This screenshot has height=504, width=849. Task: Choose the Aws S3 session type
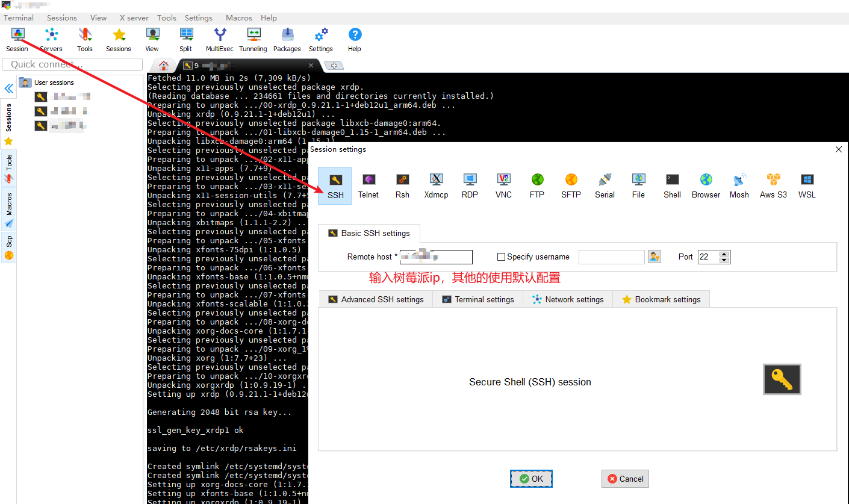point(773,186)
